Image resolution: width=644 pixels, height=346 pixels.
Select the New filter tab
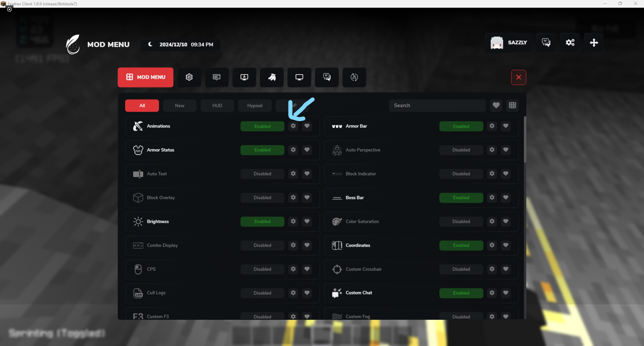pos(179,106)
